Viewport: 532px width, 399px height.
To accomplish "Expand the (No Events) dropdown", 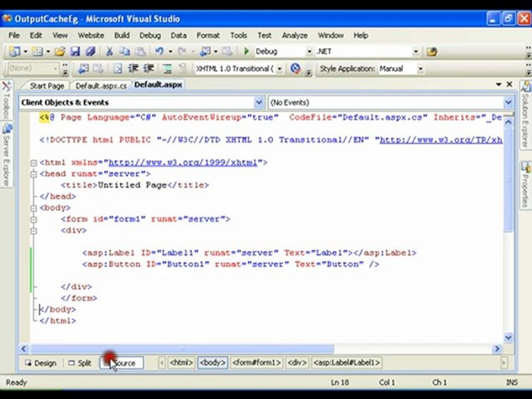I will (508, 102).
